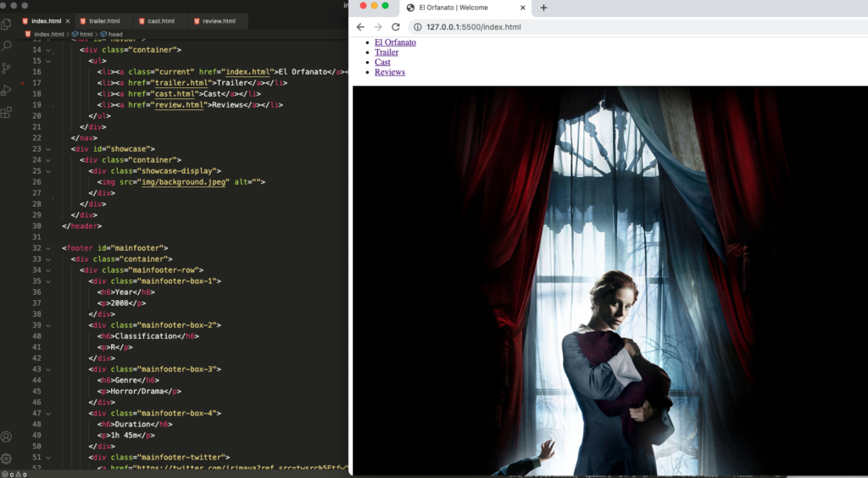868x478 pixels.
Task: Click the "Classification" text in line 40
Action: tap(146, 336)
